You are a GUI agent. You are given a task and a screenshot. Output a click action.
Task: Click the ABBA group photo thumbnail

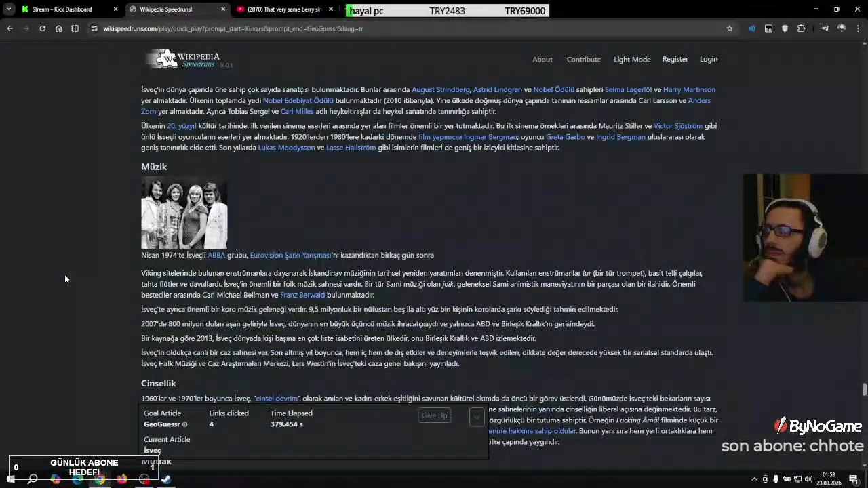point(184,213)
